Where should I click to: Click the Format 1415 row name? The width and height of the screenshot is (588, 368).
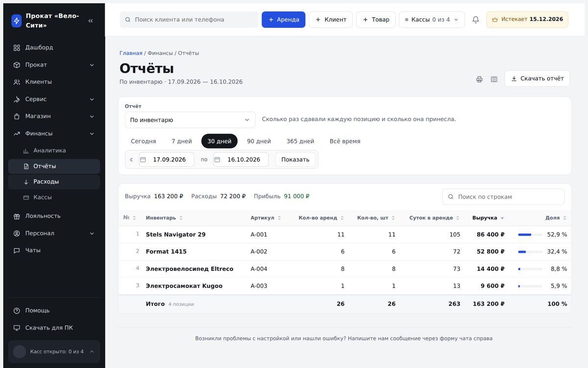(x=166, y=252)
